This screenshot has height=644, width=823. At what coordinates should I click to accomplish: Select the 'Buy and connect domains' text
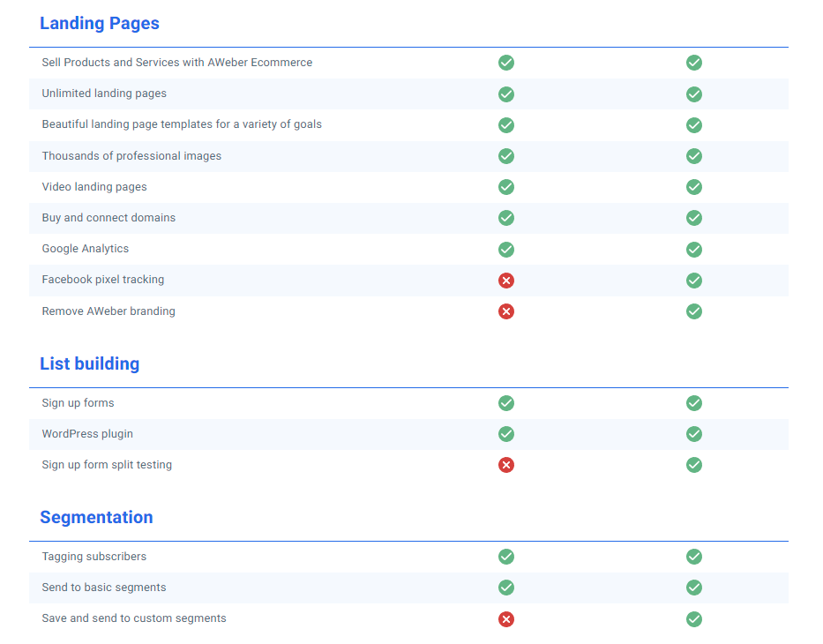(108, 218)
